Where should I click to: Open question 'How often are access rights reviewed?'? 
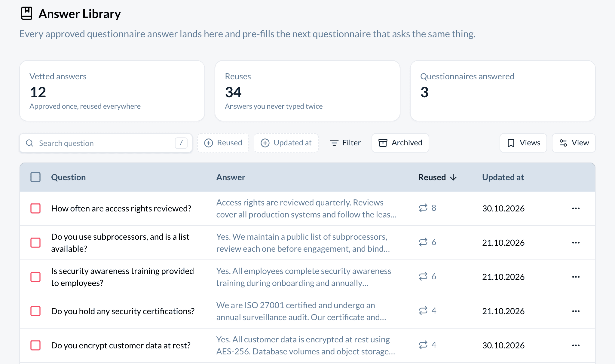(121, 208)
